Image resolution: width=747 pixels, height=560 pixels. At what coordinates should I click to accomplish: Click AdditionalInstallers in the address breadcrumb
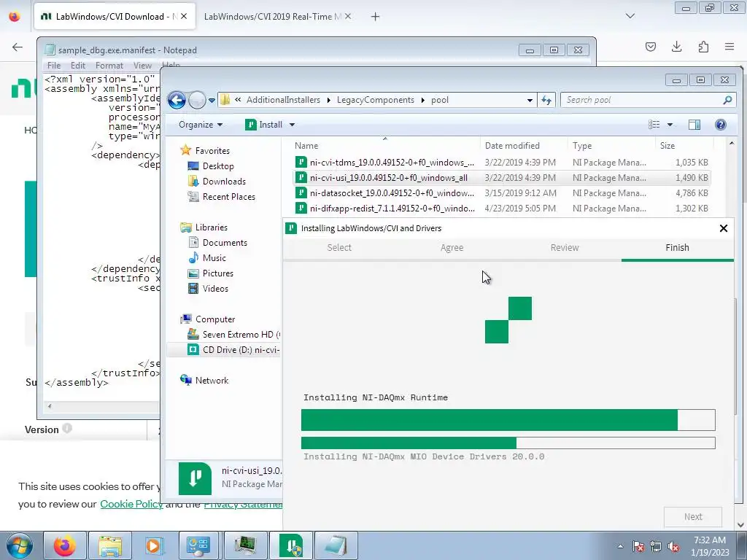click(283, 100)
